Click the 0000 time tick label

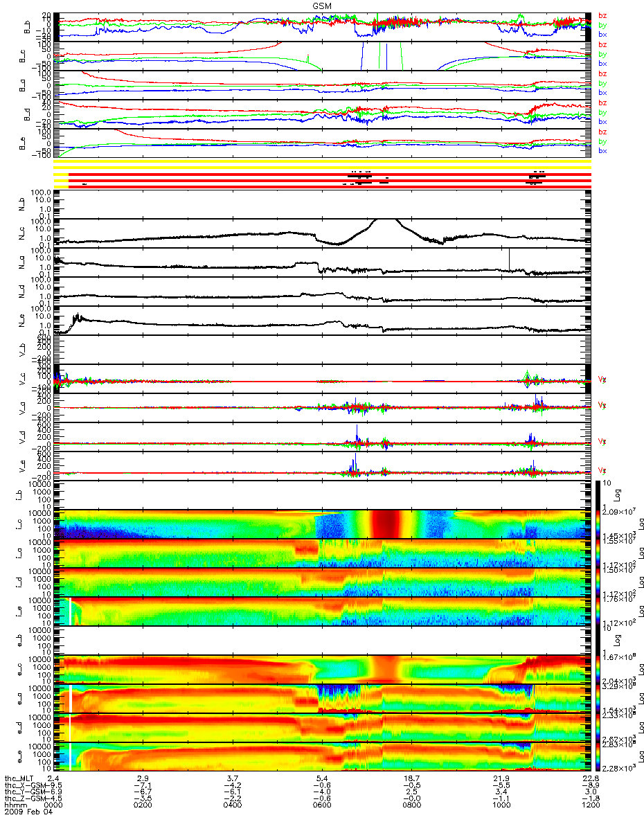click(x=54, y=805)
